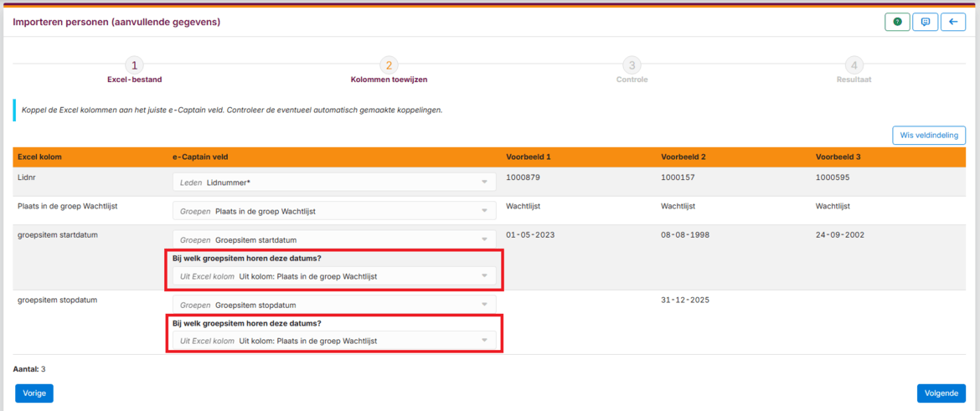980x411 pixels.
Task: Select the value 1000595
Action: coord(833,177)
